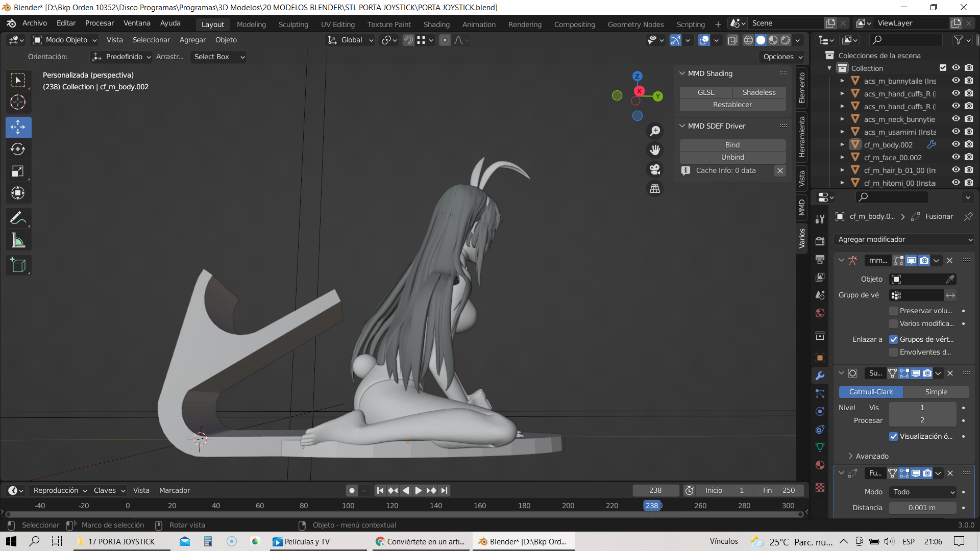Image resolution: width=980 pixels, height=551 pixels.
Task: Collapse the MMD SDEF Driver panel
Action: point(682,126)
